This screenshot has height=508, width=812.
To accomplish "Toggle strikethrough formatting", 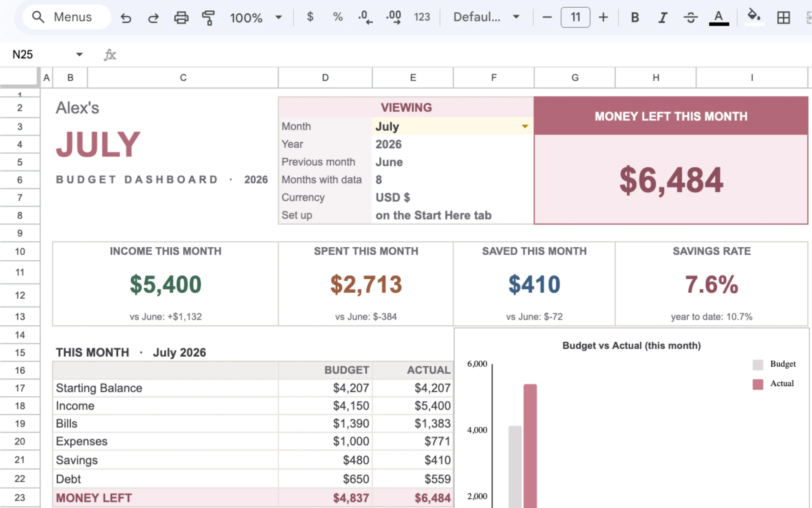I will [x=691, y=17].
